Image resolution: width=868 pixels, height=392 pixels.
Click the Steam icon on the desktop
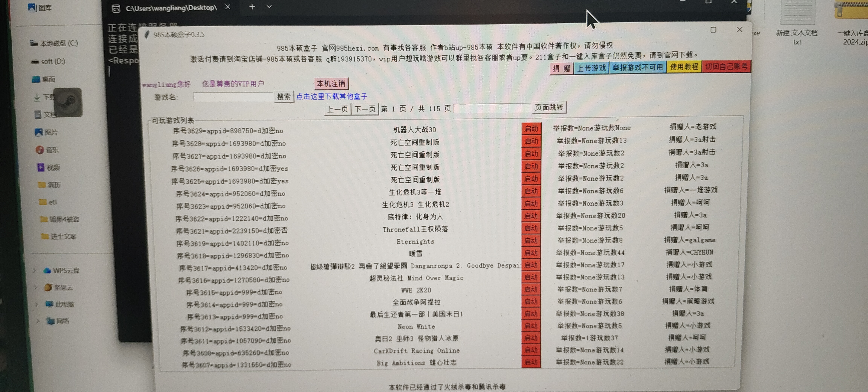coord(68,102)
